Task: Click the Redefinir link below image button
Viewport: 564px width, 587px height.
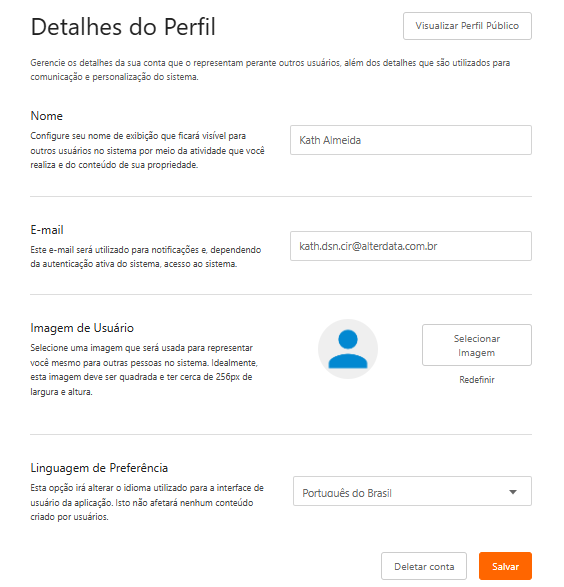Action: (x=477, y=380)
